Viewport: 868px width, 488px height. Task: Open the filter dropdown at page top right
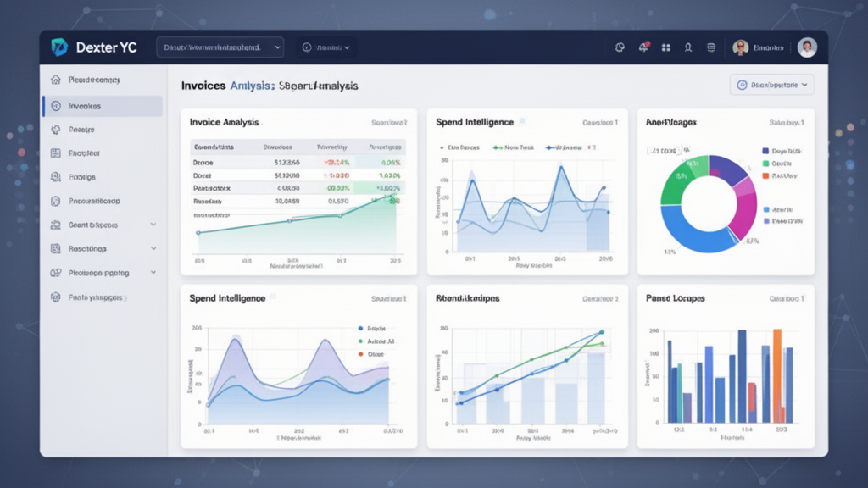pyautogui.click(x=771, y=86)
